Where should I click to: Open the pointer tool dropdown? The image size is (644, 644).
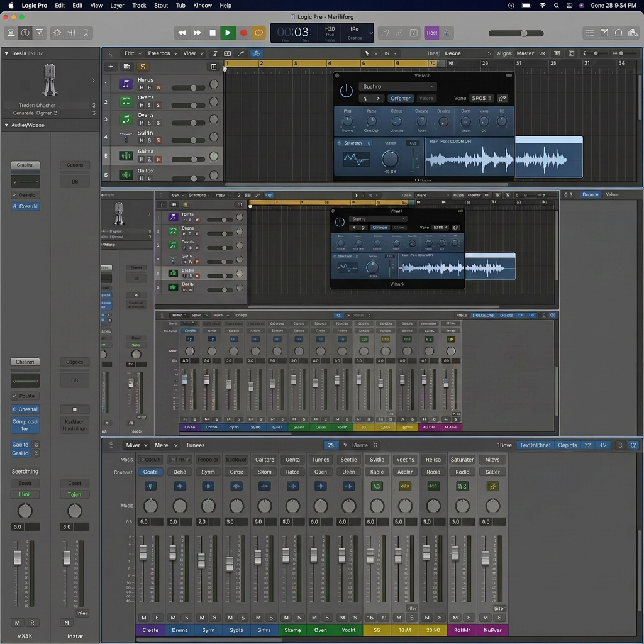coord(370,53)
